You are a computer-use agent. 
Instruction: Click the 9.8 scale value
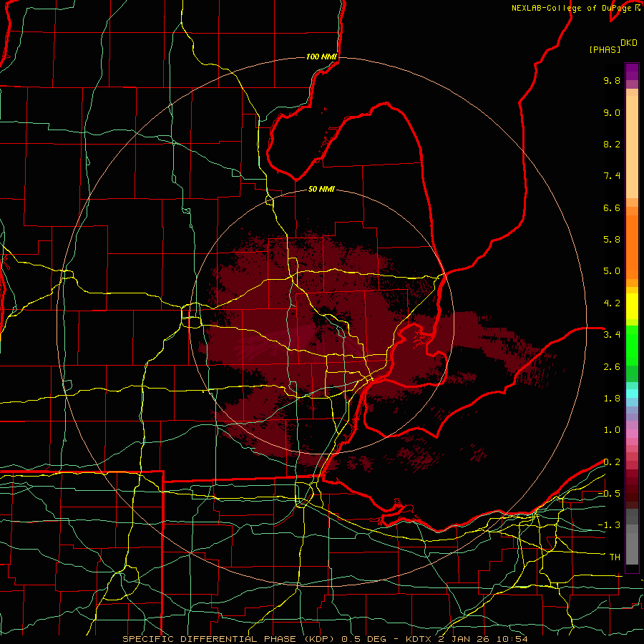click(x=612, y=80)
